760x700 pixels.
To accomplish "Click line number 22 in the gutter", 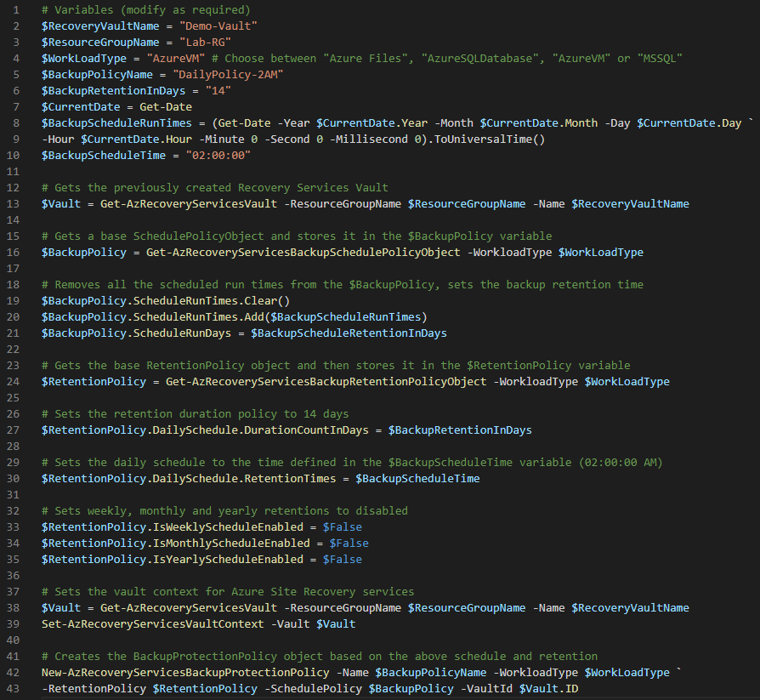I will pos(13,350).
